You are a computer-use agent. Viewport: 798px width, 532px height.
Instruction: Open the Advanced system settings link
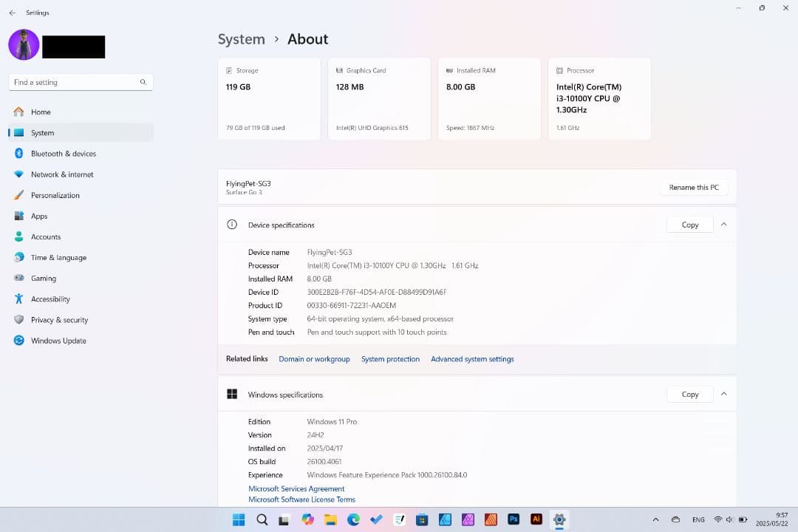pos(472,359)
